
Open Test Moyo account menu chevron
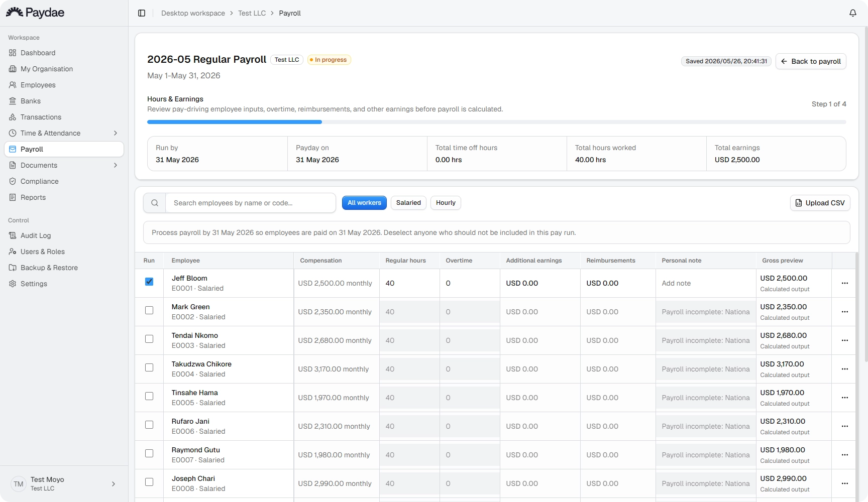(114, 484)
